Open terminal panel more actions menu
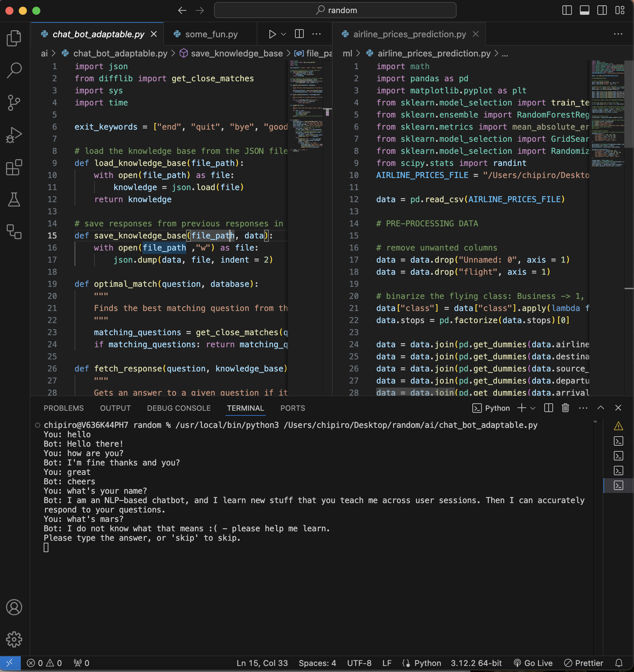This screenshot has width=634, height=672. click(x=583, y=408)
